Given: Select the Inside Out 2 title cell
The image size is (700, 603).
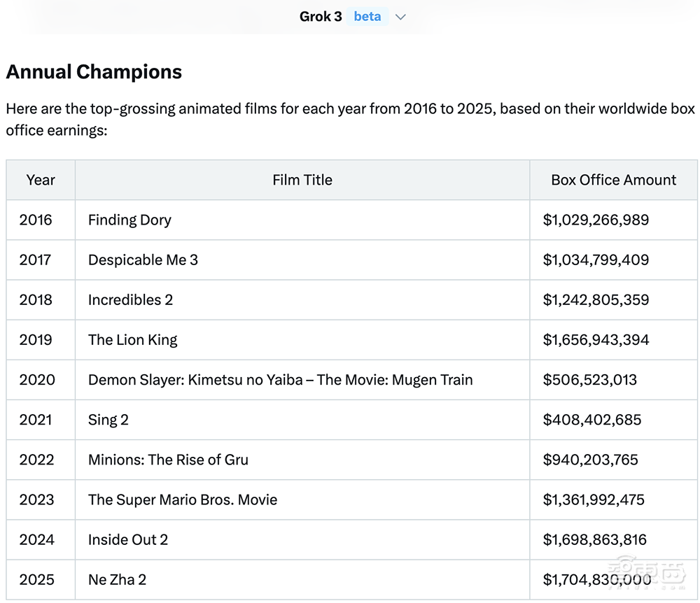Looking at the screenshot, I should (128, 539).
